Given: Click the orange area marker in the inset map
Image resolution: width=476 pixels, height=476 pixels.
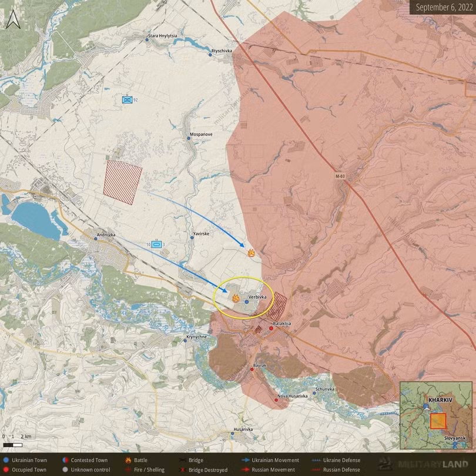Looking at the screenshot, I should pyautogui.click(x=438, y=421).
